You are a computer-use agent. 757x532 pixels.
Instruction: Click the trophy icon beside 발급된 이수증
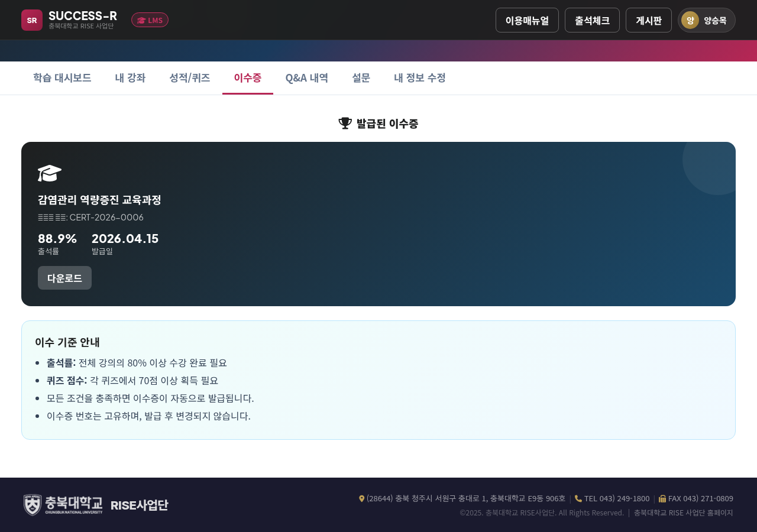[345, 123]
